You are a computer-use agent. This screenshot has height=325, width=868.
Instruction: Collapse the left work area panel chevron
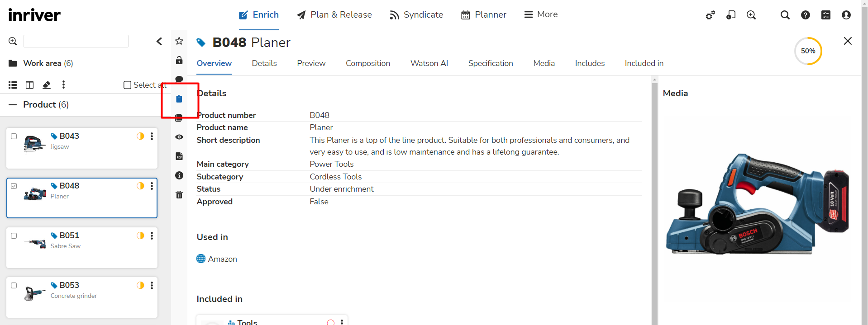pyautogui.click(x=159, y=41)
